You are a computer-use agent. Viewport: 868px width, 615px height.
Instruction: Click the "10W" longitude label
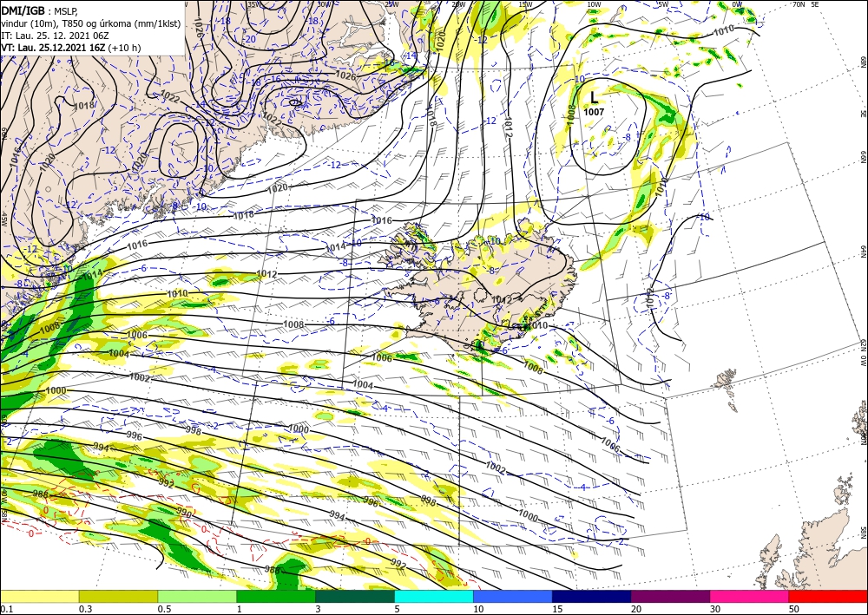(594, 4)
